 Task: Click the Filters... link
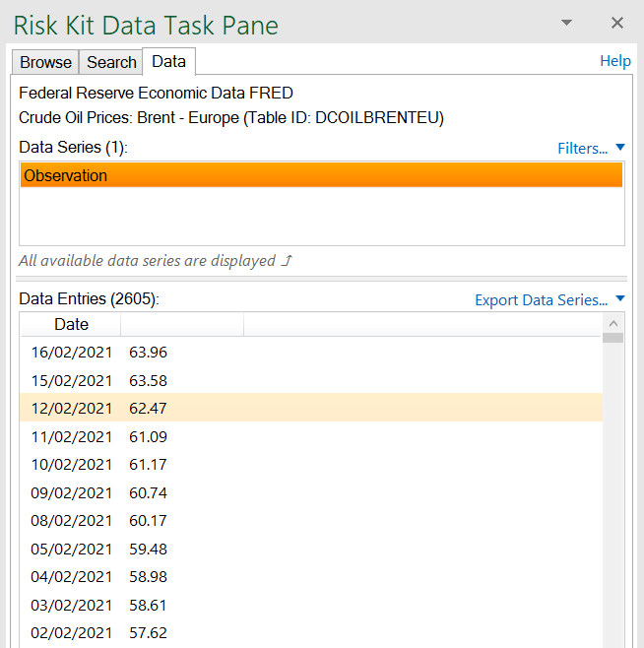(582, 148)
